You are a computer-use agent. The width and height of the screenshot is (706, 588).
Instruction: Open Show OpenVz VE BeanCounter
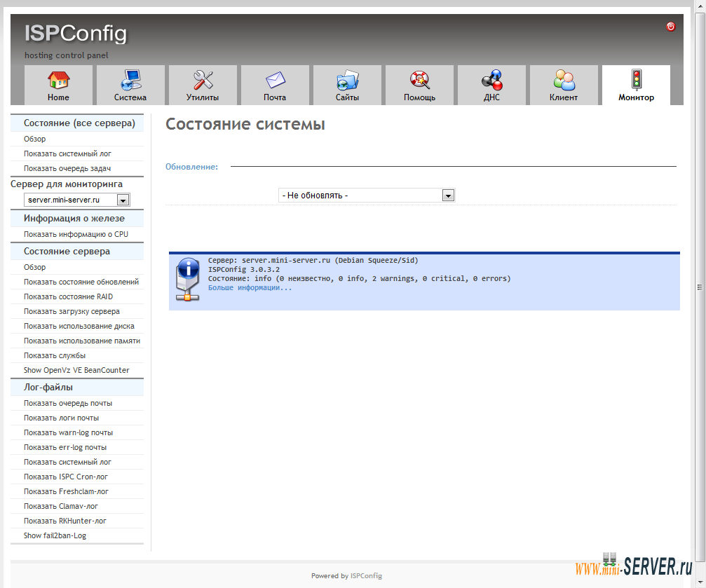76,370
